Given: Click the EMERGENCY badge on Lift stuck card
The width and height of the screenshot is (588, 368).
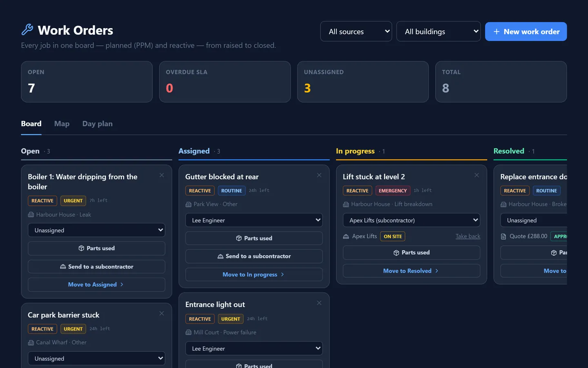Looking at the screenshot, I should pyautogui.click(x=393, y=191).
